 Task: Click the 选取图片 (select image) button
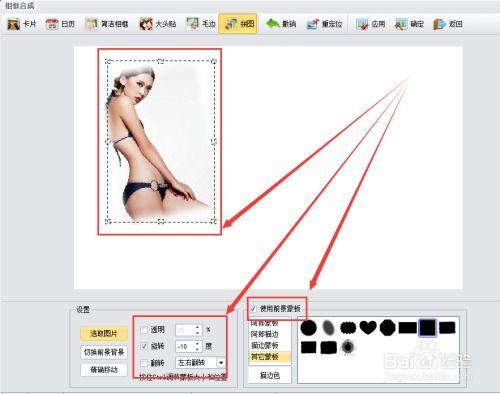pos(104,333)
